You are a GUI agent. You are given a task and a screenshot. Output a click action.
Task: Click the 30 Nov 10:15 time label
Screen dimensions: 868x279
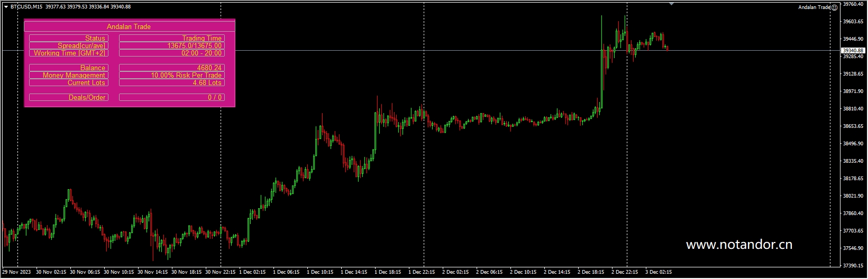click(x=119, y=273)
